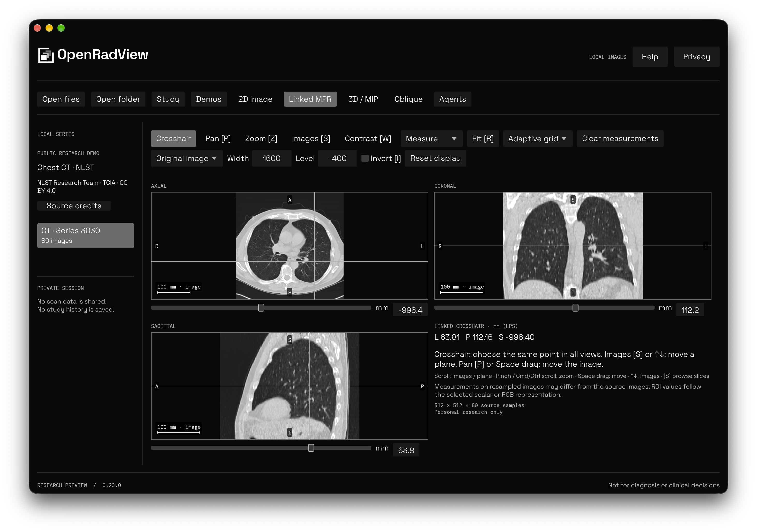
Task: Click the coronal position field 112.2
Action: [x=690, y=310]
